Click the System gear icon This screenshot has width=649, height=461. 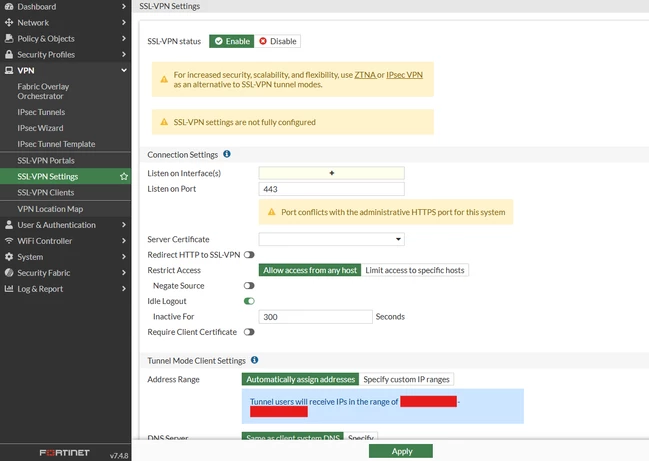tap(9, 257)
